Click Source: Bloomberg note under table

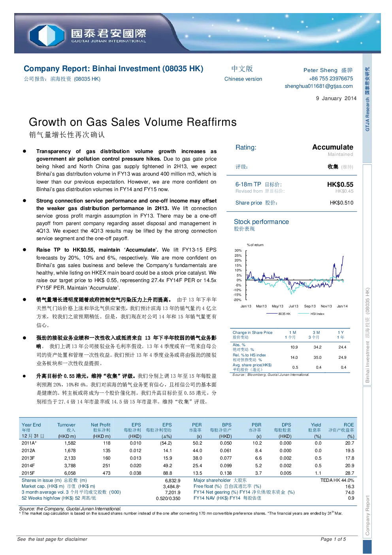(271, 375)
